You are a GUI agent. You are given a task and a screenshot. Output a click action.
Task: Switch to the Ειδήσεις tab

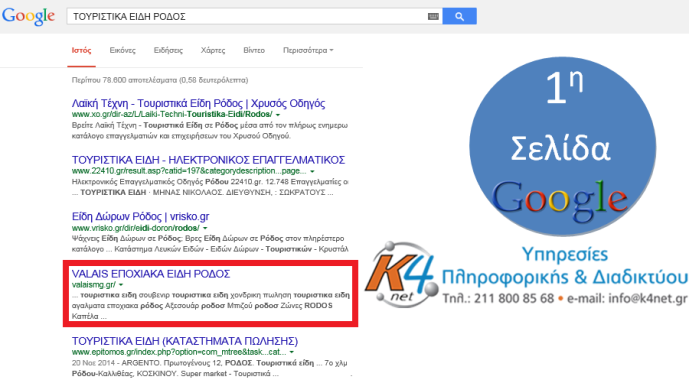168,51
